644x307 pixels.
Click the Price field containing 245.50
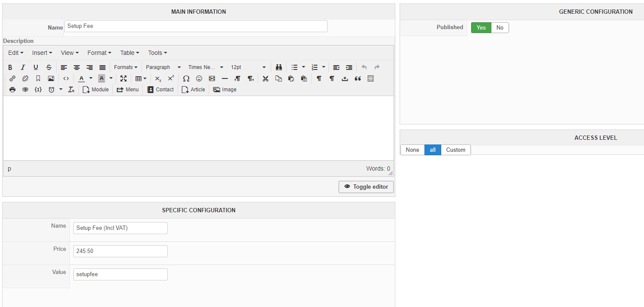tap(120, 251)
